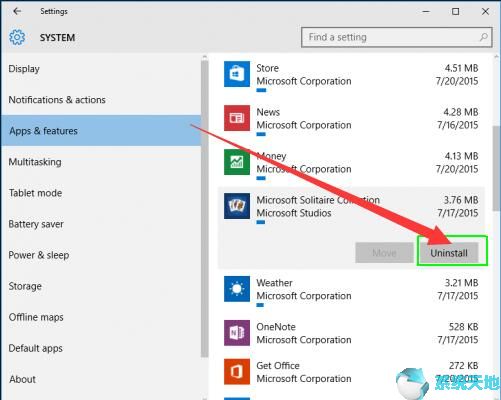Click the 4.51 MB size of Store
This screenshot has width=501, height=400.
coord(461,68)
